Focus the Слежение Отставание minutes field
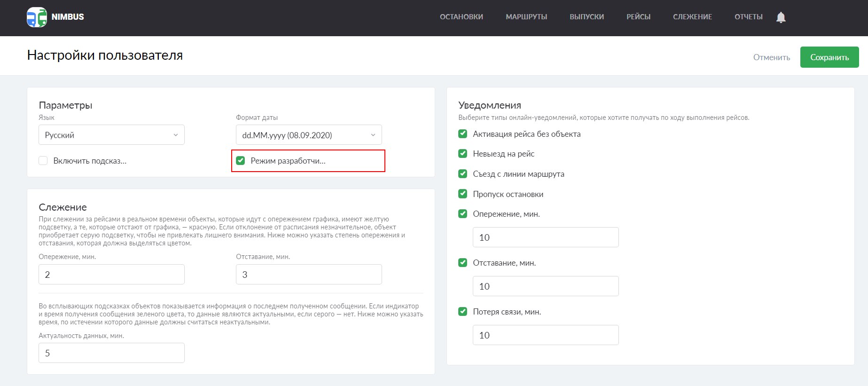The width and height of the screenshot is (868, 386). 309,275
